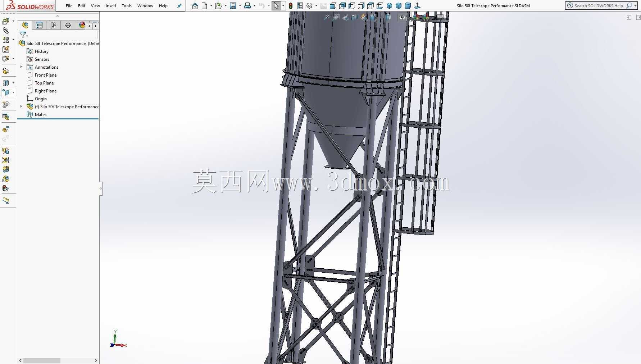The image size is (641, 364).
Task: Open the dropdown arrow next to Save
Action: (x=240, y=6)
